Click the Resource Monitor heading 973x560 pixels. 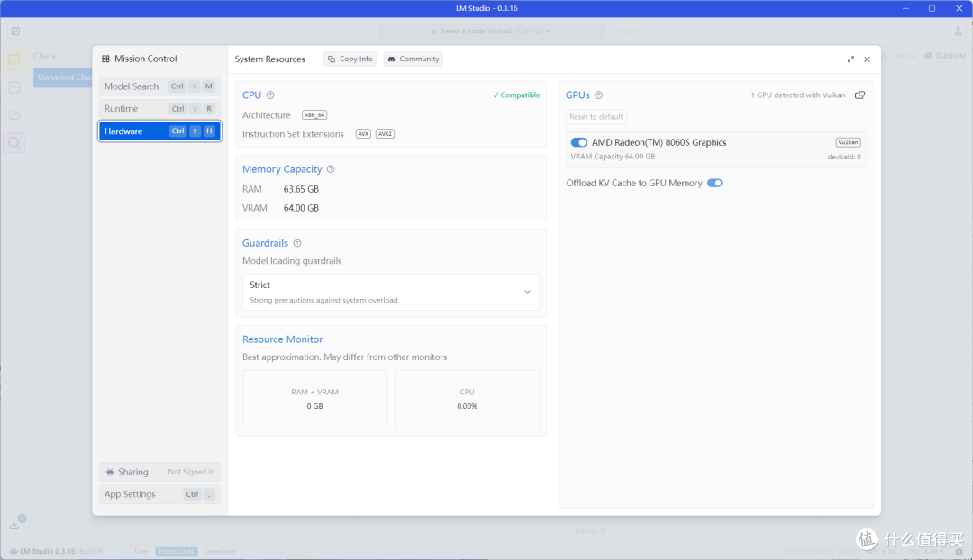click(x=282, y=339)
